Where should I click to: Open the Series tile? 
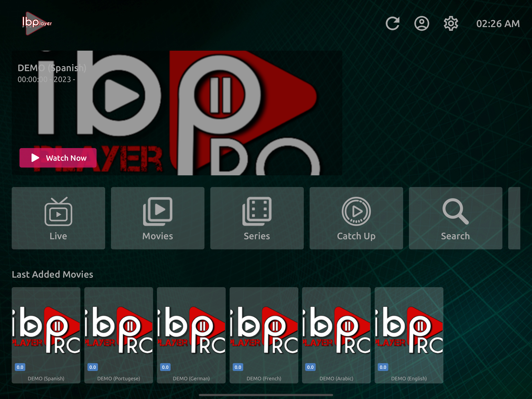(257, 218)
